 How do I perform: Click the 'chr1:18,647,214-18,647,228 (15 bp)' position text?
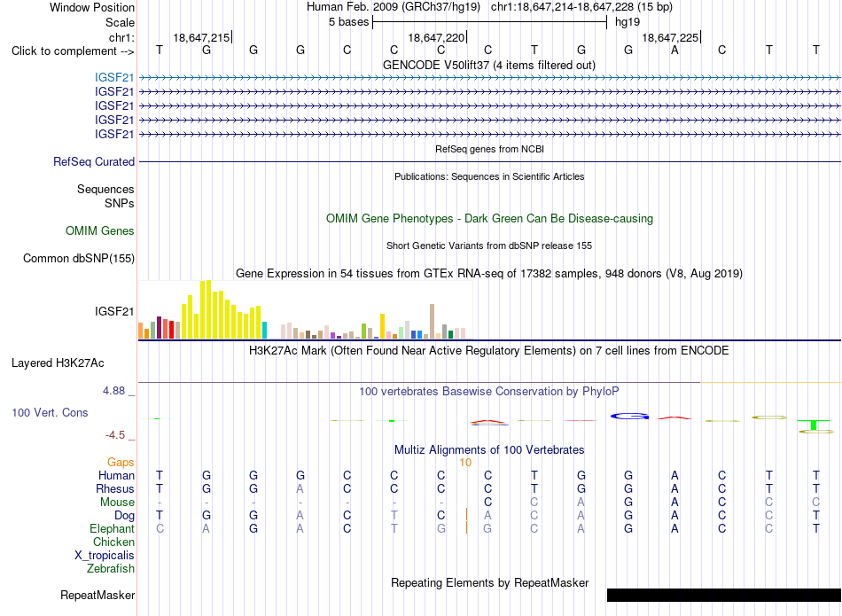(581, 7)
